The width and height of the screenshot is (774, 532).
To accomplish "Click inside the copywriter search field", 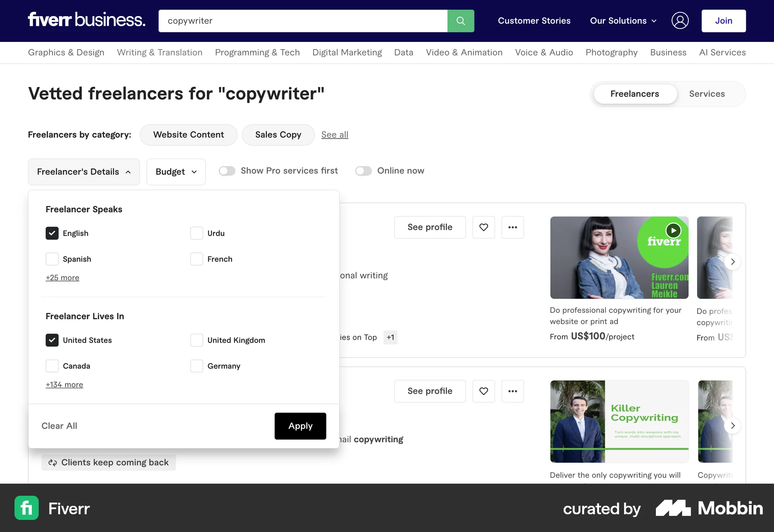I will 303,21.
